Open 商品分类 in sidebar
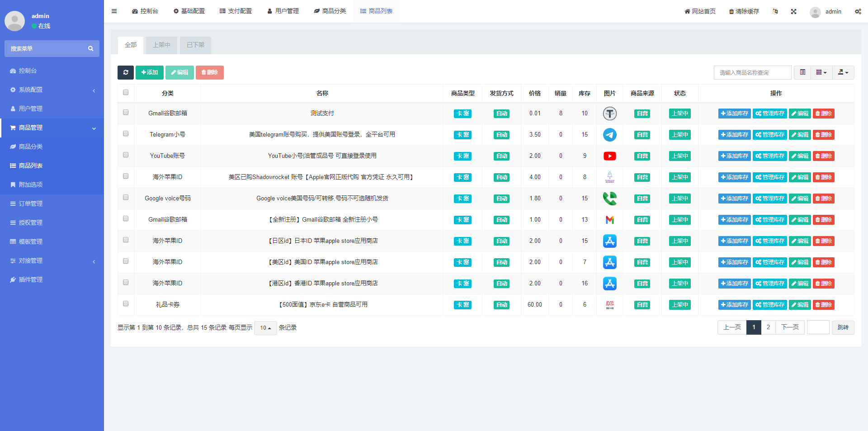The width and height of the screenshot is (868, 431). [52, 147]
